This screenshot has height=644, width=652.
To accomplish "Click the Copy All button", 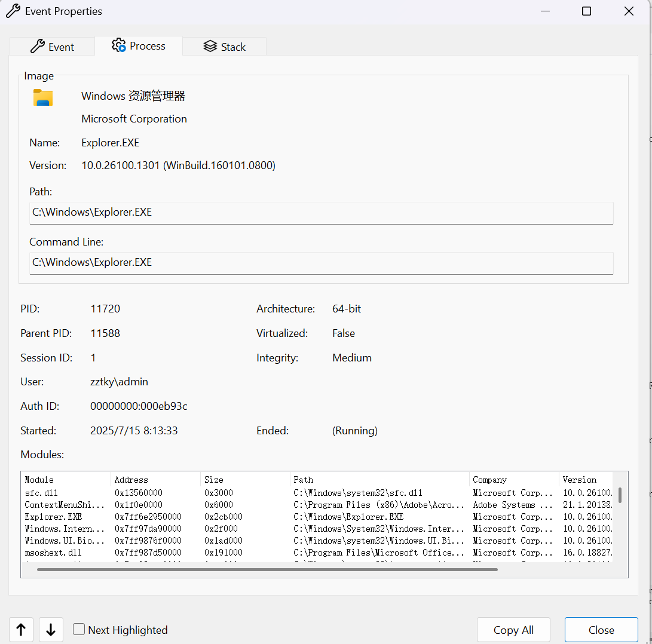I will click(x=513, y=630).
